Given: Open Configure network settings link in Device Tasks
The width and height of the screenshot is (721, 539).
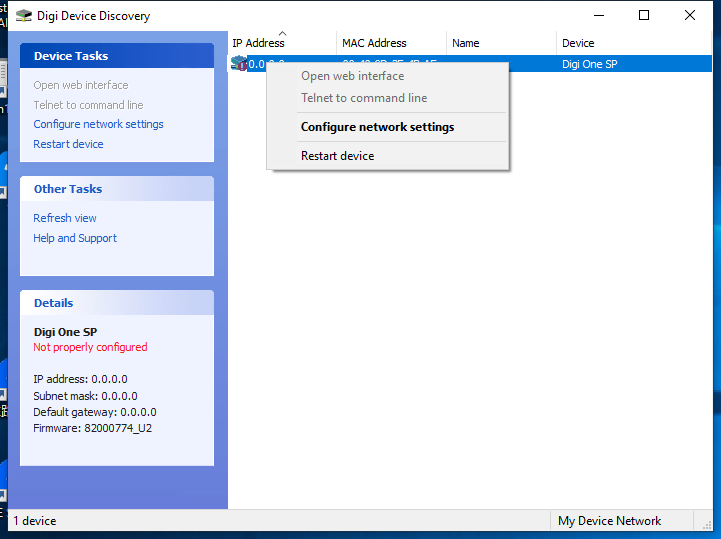Looking at the screenshot, I should (98, 124).
